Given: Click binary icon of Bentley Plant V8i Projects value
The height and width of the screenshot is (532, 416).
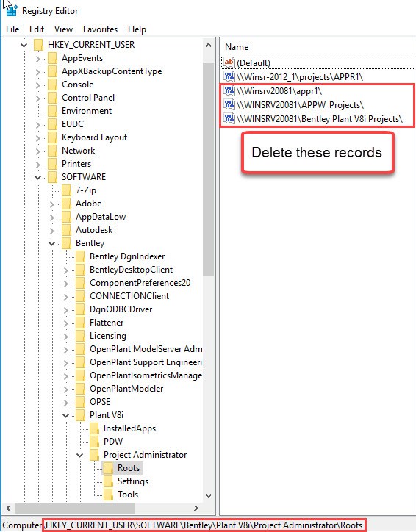Looking at the screenshot, I should (229, 119).
